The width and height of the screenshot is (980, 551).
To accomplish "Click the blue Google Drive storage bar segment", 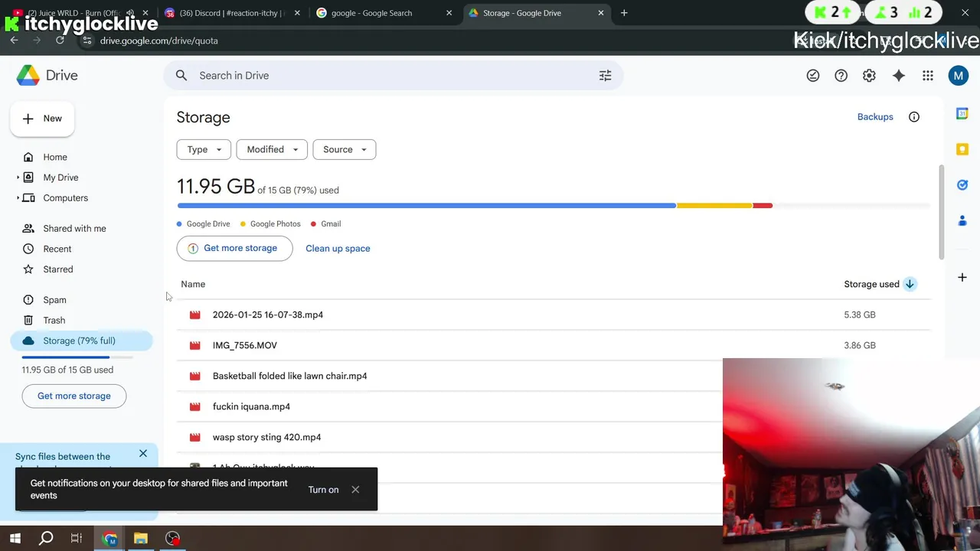I will click(x=426, y=205).
